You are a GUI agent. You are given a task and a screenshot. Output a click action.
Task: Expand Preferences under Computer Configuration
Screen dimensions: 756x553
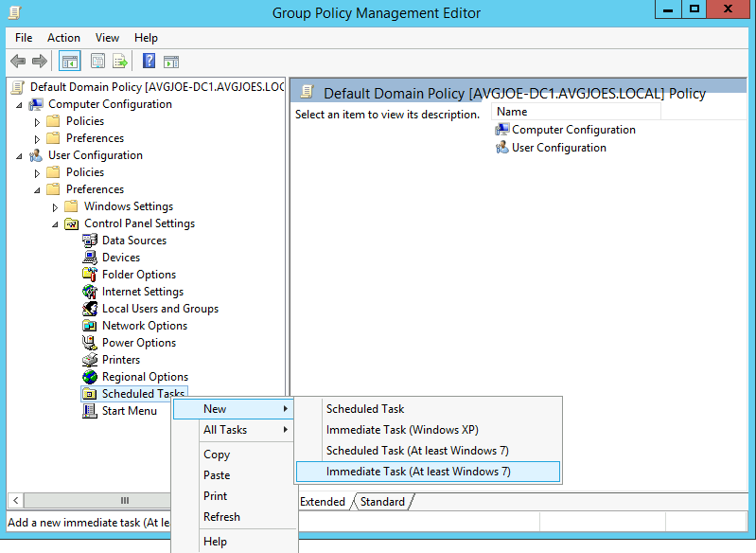point(37,139)
